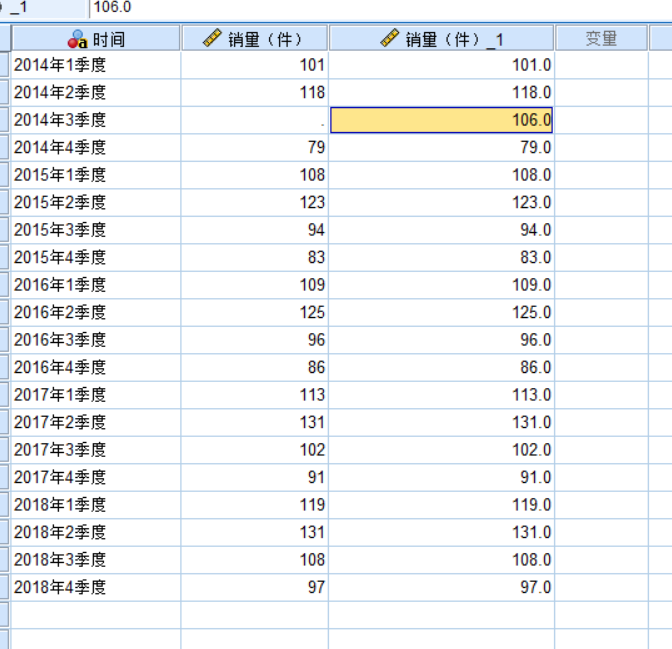Click the cell 2018年1季度
The image size is (672, 649).
pyautogui.click(x=96, y=505)
